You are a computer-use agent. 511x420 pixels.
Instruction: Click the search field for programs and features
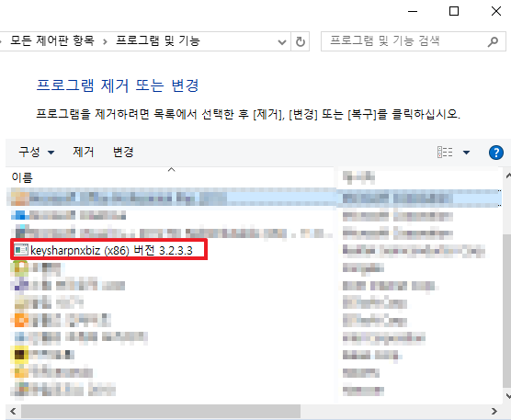pos(414,41)
